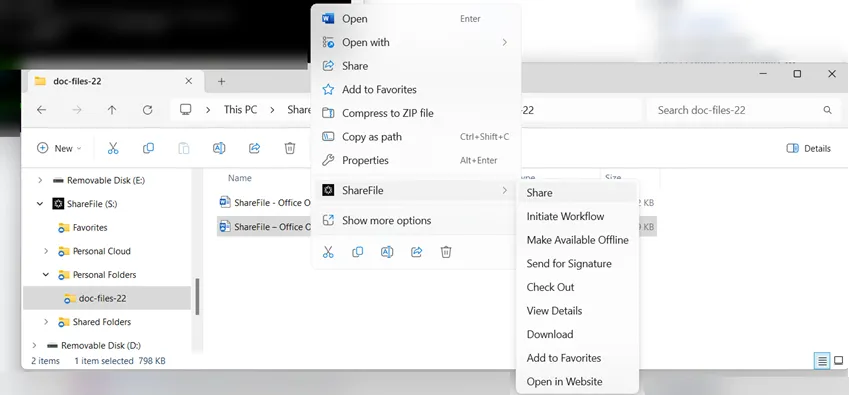Select the first ShareFile - Office file row
The image size is (849, 395).
[x=265, y=203]
